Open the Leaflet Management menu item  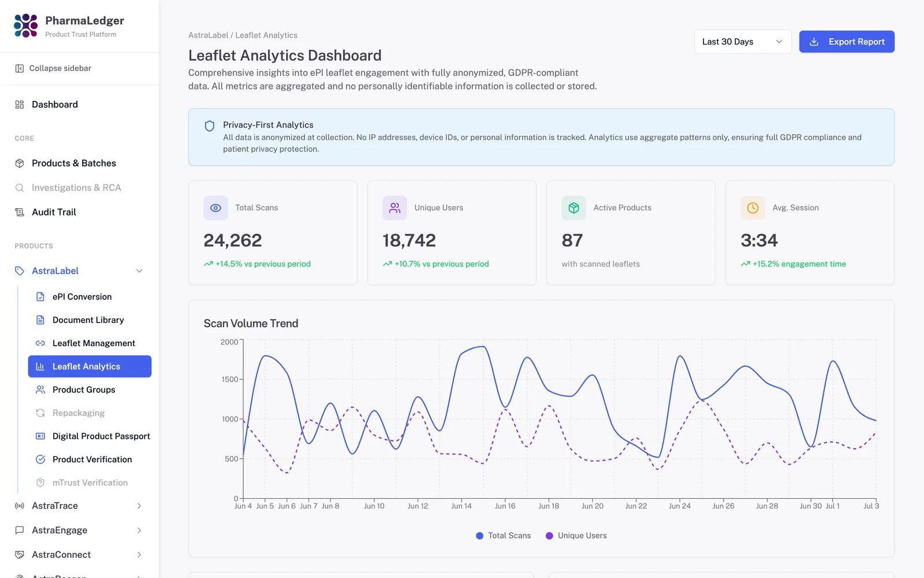point(90,343)
